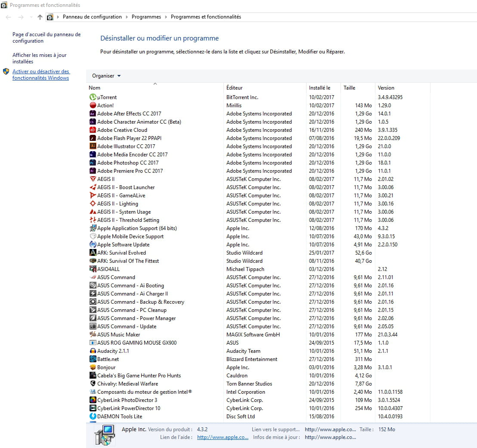Viewport: 477px width, 448px height.
Task: Click the Action! red circle icon
Action: point(93,106)
